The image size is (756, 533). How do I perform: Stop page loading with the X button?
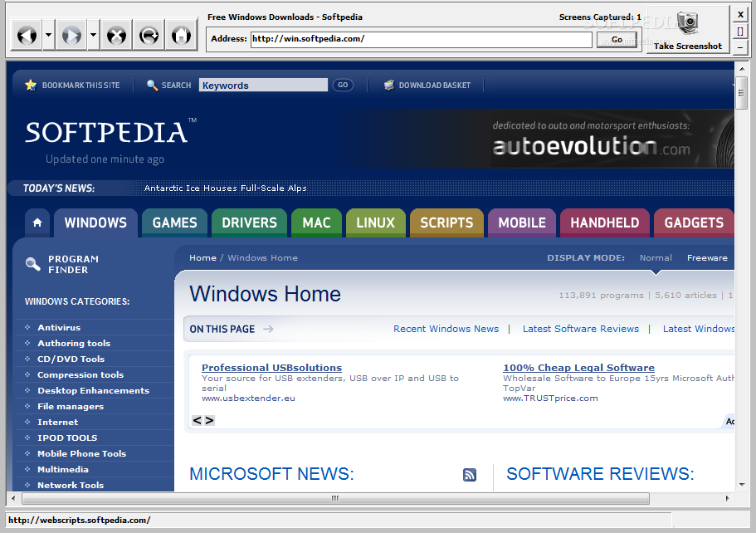[116, 35]
